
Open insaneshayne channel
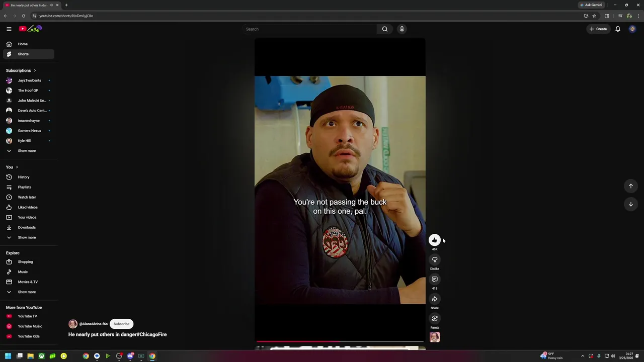[x=28, y=121]
